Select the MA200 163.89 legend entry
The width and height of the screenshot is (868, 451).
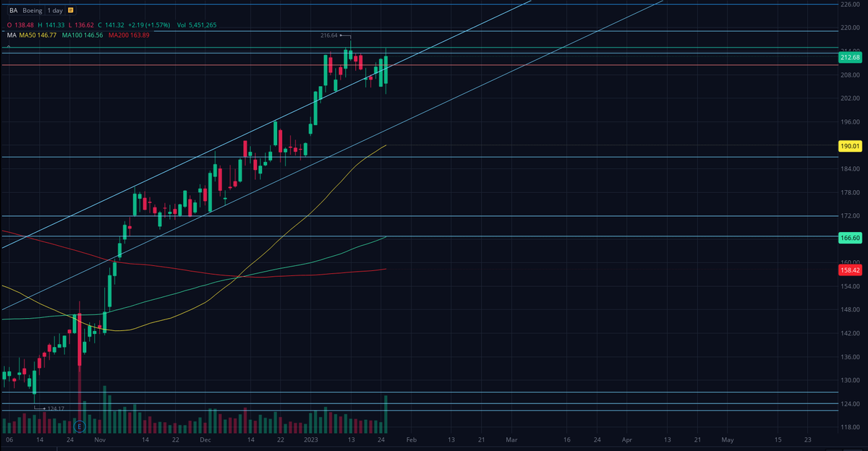pyautogui.click(x=129, y=35)
